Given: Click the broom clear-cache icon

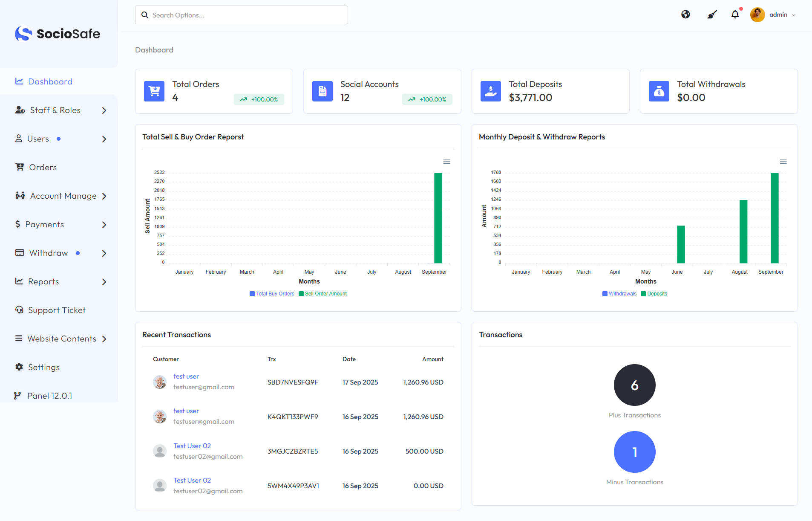Looking at the screenshot, I should click(712, 14).
